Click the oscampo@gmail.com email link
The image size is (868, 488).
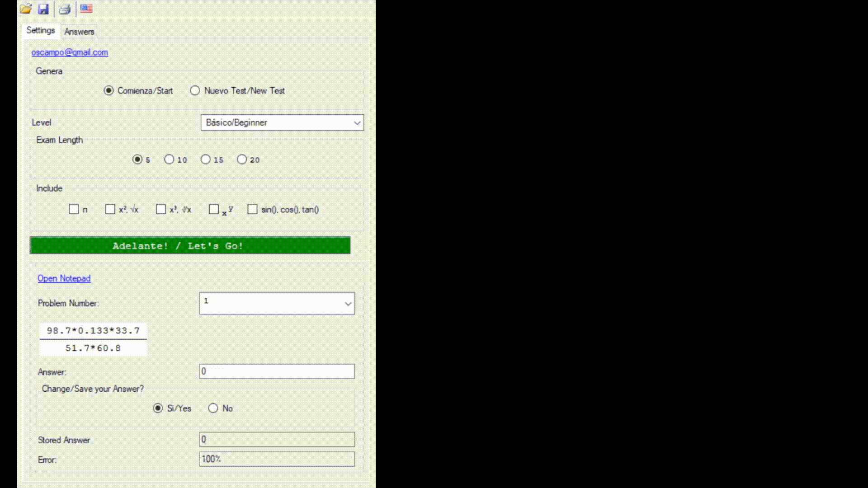pyautogui.click(x=70, y=52)
